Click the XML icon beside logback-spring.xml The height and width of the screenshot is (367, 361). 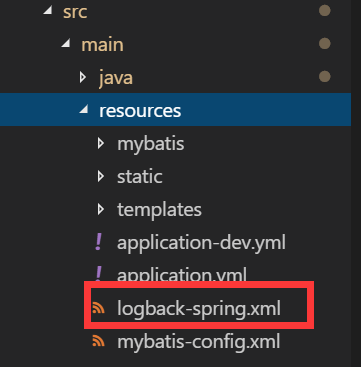click(98, 308)
